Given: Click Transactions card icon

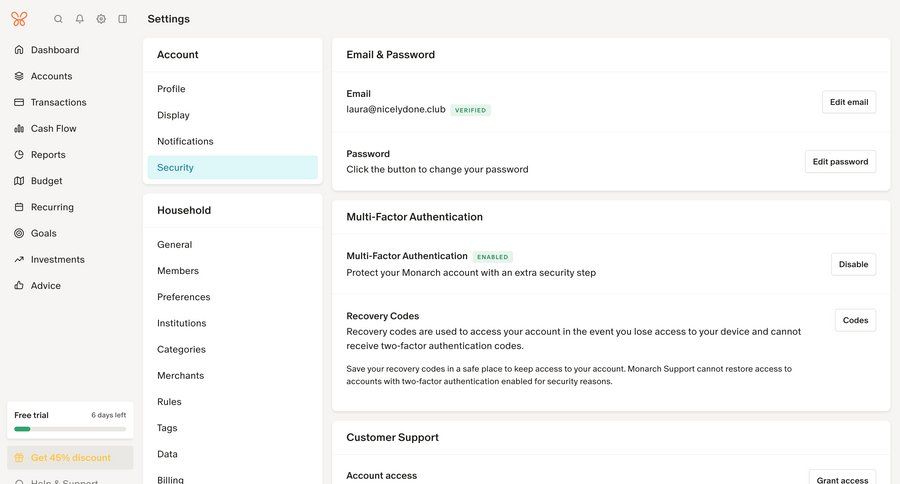Looking at the screenshot, I should [19, 102].
